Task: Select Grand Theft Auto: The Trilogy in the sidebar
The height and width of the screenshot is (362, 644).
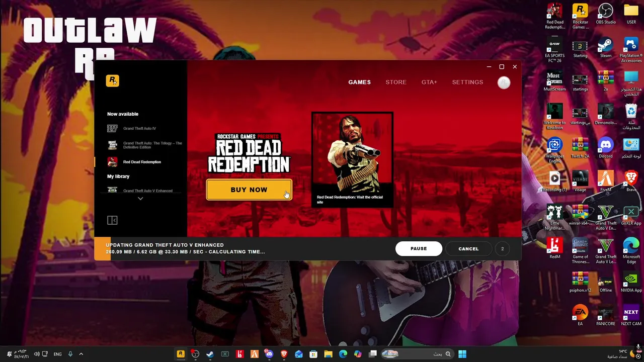Action: pyautogui.click(x=145, y=145)
